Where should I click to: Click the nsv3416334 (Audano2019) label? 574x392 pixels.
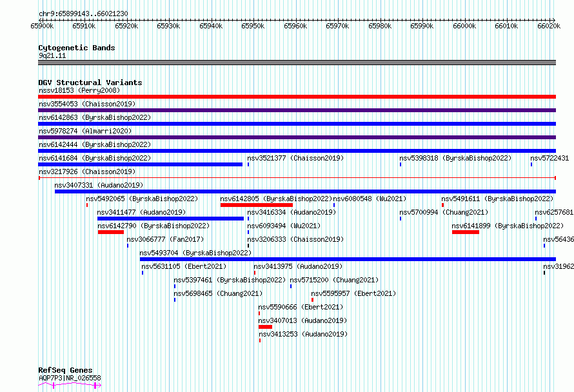tap(292, 212)
